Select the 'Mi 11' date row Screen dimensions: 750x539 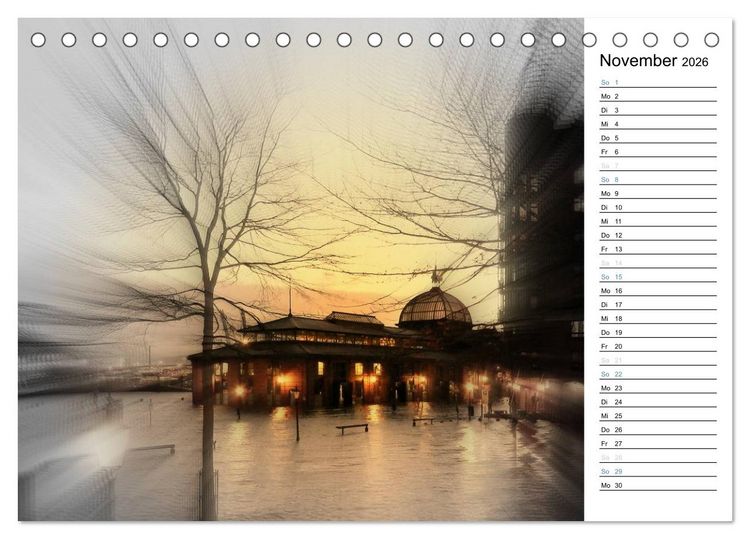[658, 221]
